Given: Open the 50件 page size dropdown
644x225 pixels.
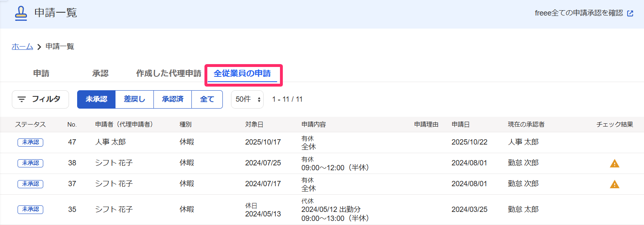Looking at the screenshot, I should [x=247, y=99].
